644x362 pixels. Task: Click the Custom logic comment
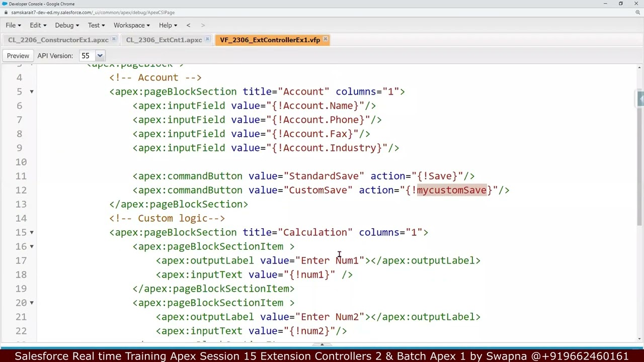point(167,218)
